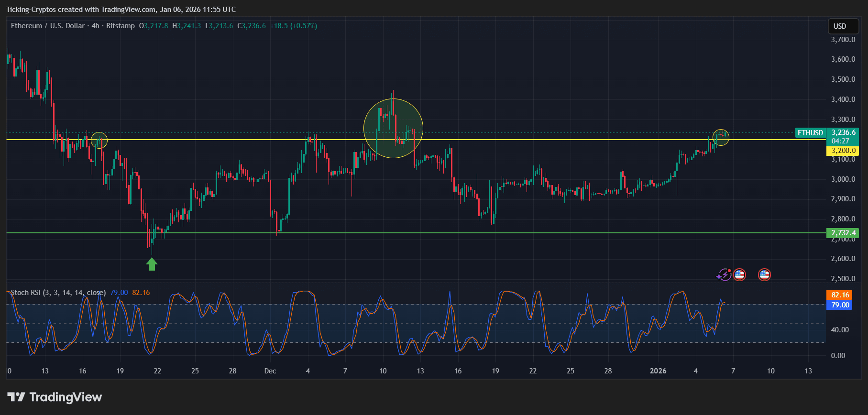868x415 pixels.
Task: Click the TradingView logo
Action: coord(55,397)
